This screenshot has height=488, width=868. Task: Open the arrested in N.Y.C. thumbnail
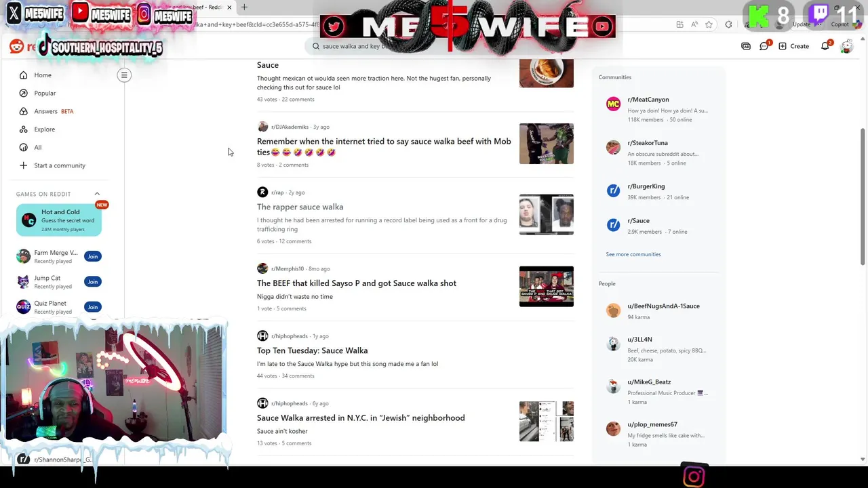[547, 422]
